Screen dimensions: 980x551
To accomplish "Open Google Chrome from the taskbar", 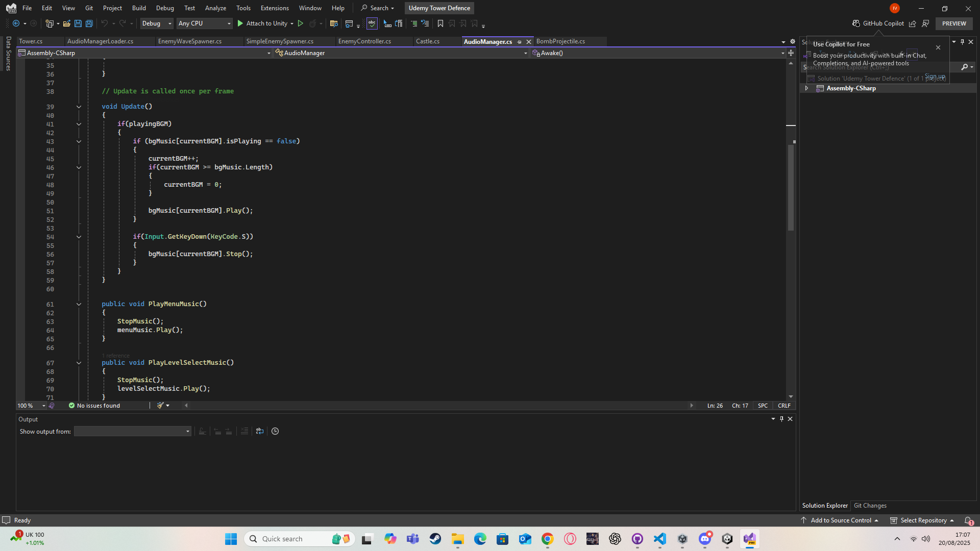I will click(x=548, y=539).
